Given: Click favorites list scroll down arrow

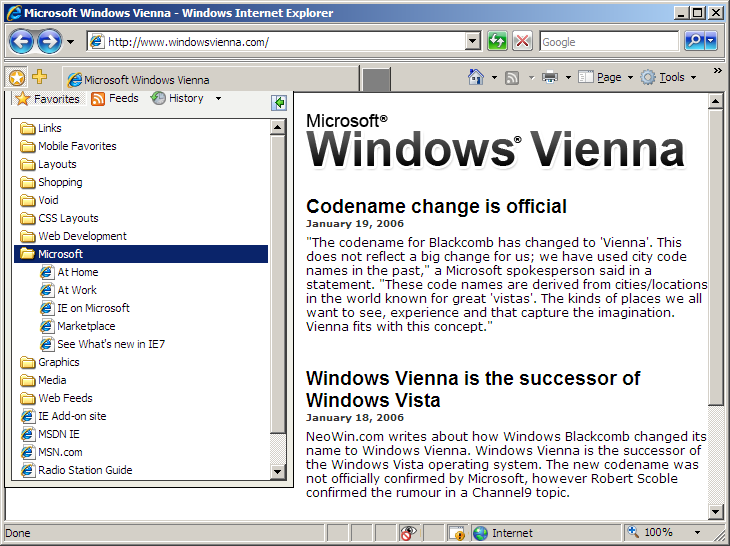Looking at the screenshot, I should (277, 472).
